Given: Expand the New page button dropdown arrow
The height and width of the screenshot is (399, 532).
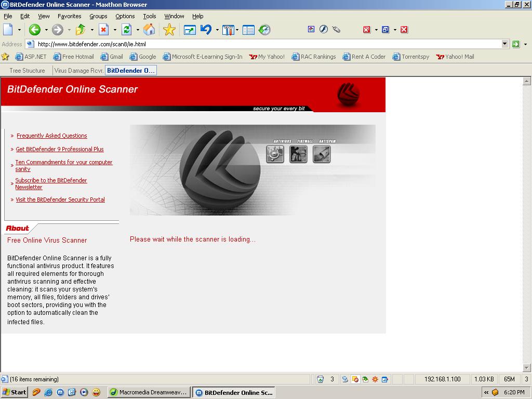Looking at the screenshot, I should [x=19, y=30].
